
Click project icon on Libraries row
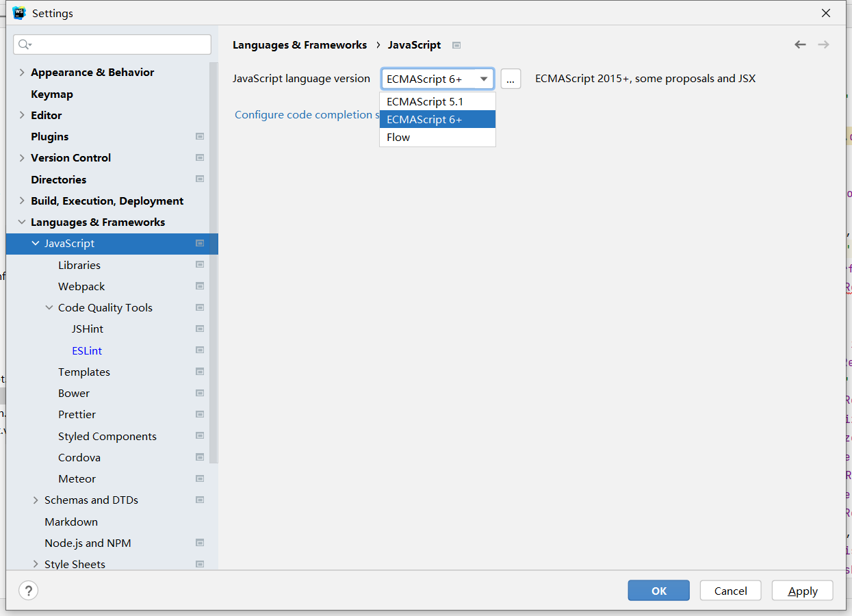tap(200, 265)
